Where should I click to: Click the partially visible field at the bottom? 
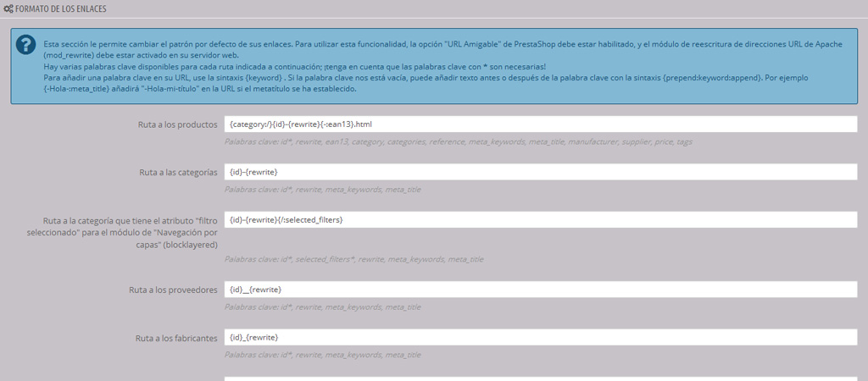coord(540,378)
